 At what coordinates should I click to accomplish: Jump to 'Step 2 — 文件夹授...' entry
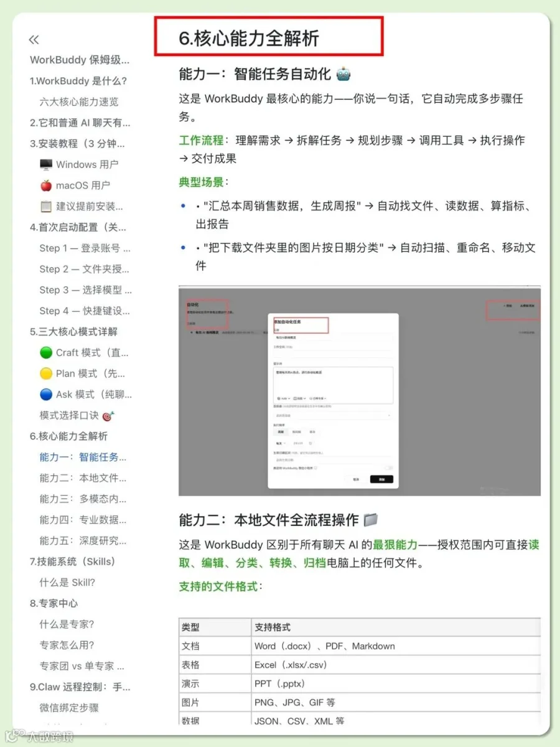coord(85,269)
